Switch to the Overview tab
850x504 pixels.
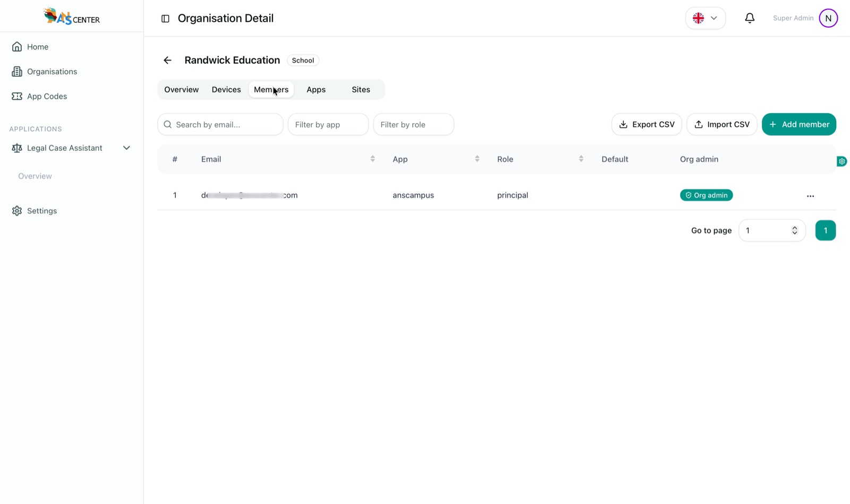point(181,90)
